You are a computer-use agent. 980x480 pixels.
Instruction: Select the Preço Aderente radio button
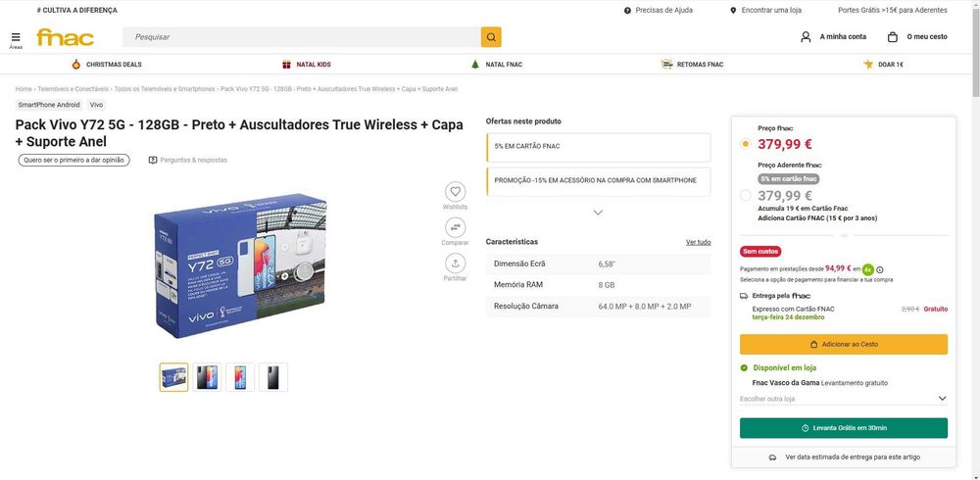745,196
